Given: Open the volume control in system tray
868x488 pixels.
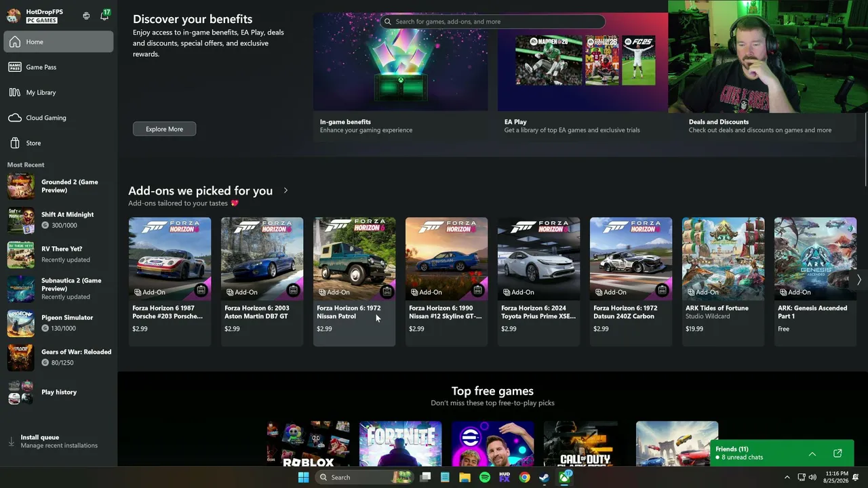Looking at the screenshot, I should 812,477.
